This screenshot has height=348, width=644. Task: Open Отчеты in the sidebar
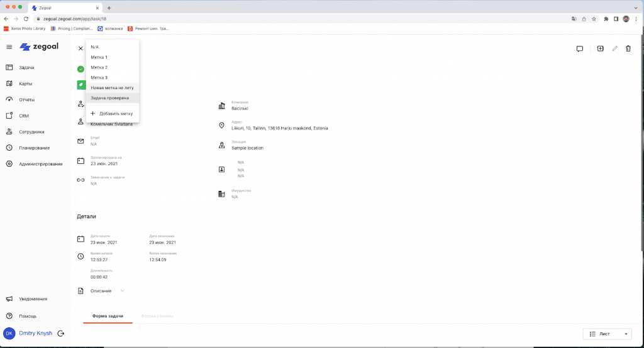point(27,100)
